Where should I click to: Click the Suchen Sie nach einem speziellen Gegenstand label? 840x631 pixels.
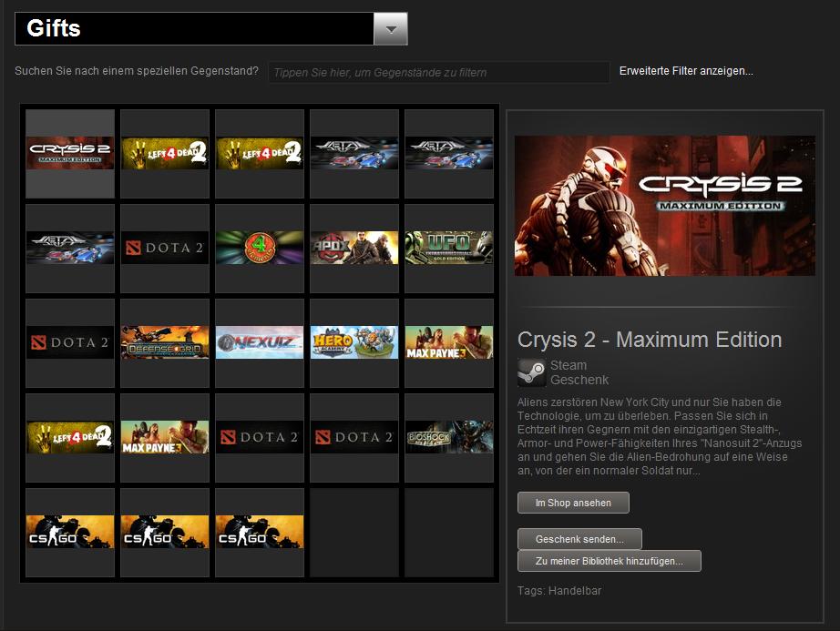point(137,71)
